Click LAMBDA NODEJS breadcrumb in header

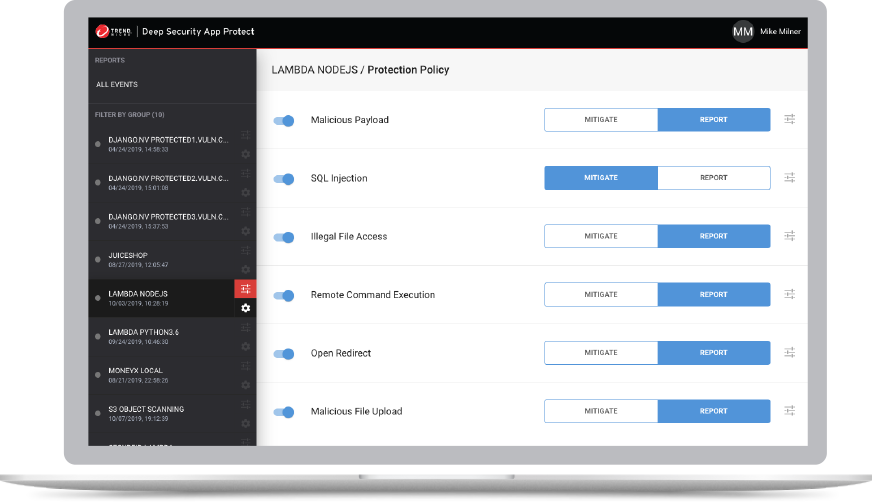314,70
